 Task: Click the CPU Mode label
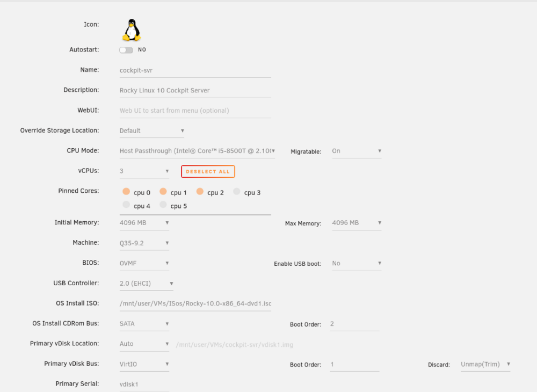(x=83, y=151)
